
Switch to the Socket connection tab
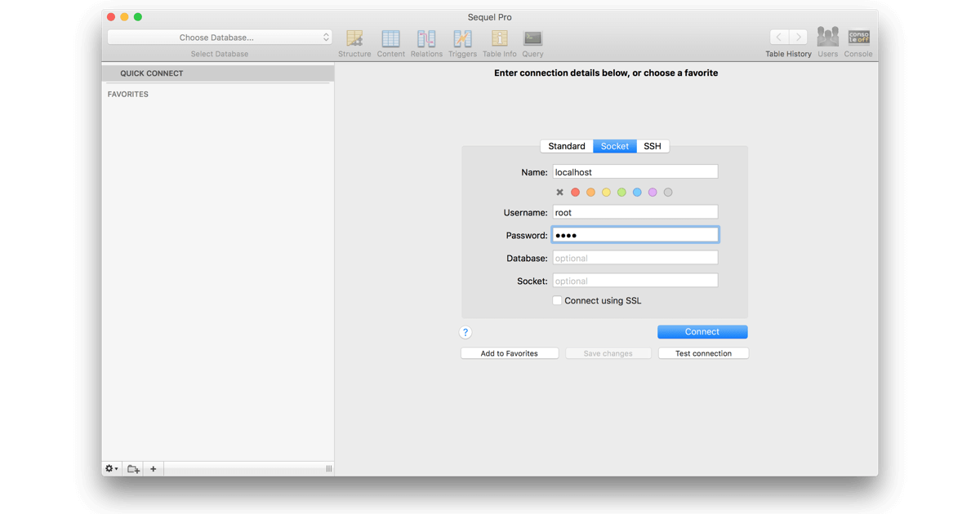click(615, 146)
